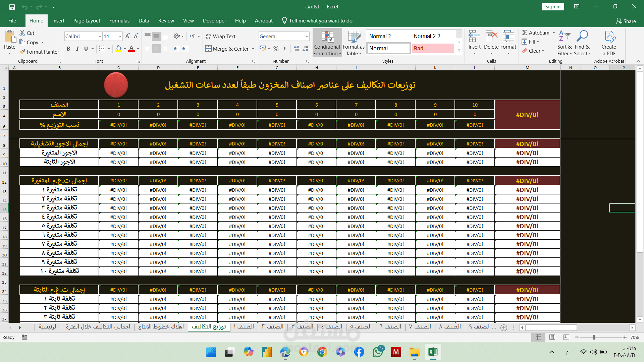Image resolution: width=644 pixels, height=362 pixels.
Task: Click the Format Painter brush icon
Action: 22,52
